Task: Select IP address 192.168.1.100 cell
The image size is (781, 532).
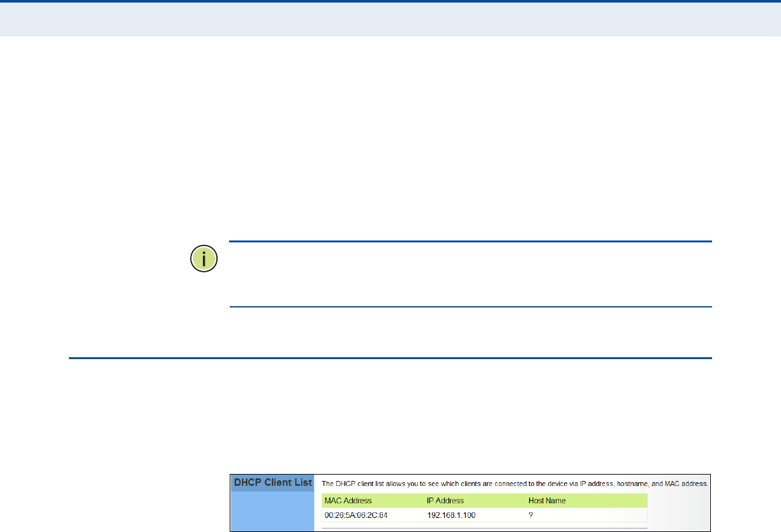Action: pos(451,515)
